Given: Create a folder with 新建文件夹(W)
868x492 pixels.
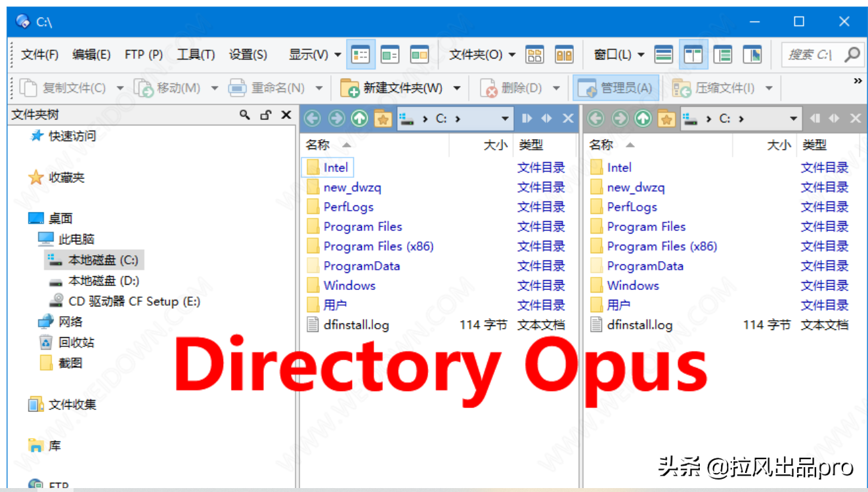Looking at the screenshot, I should [392, 87].
